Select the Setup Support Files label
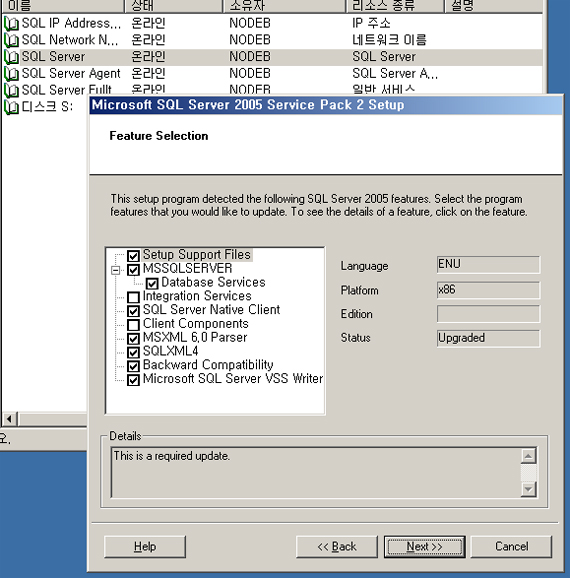The width and height of the screenshot is (570, 578). tap(197, 255)
